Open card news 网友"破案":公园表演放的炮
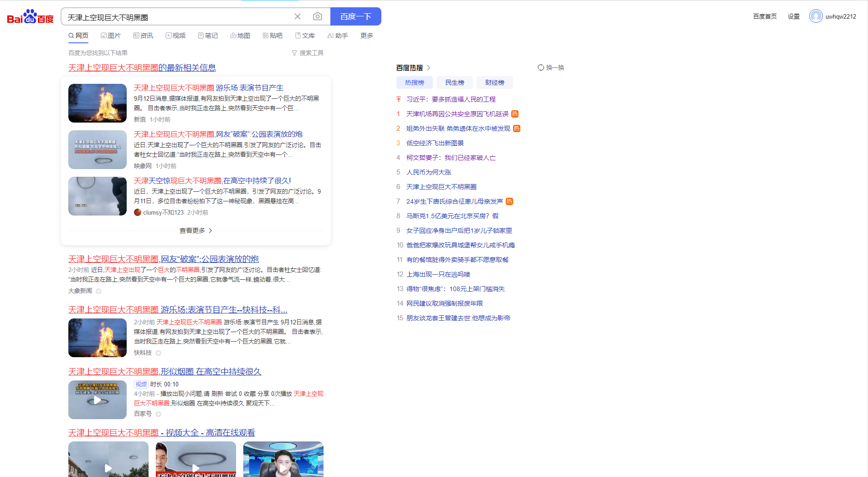Screen dimensions: 868x477 click(x=218, y=134)
